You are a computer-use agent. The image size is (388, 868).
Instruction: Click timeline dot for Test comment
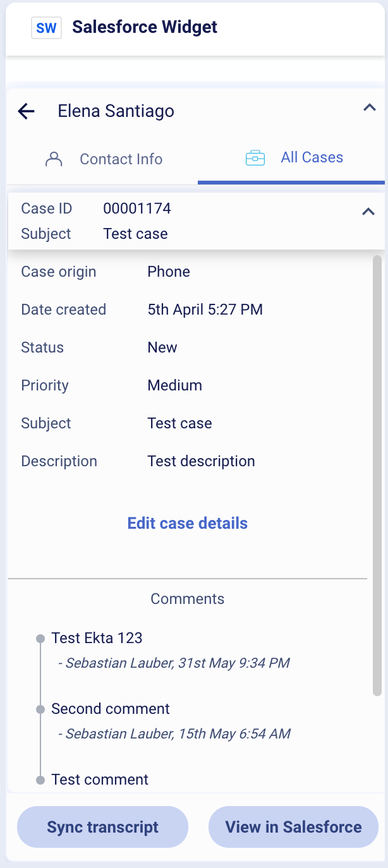pos(40,780)
